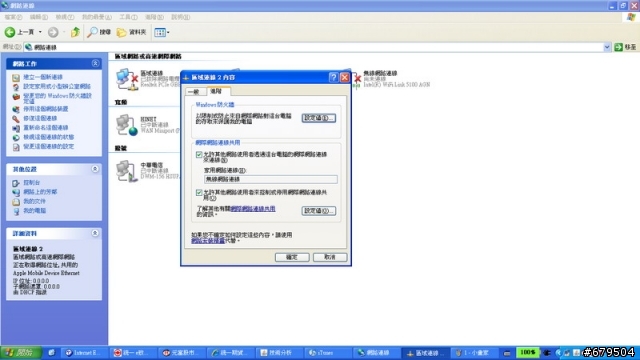Uncheck allow other users to control shared connection

click(x=199, y=192)
